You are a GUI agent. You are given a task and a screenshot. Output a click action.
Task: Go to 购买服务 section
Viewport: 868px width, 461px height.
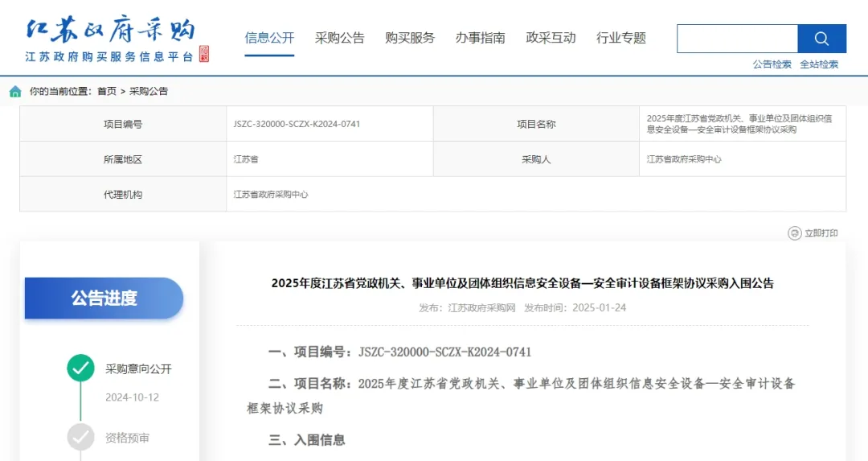pyautogui.click(x=410, y=38)
